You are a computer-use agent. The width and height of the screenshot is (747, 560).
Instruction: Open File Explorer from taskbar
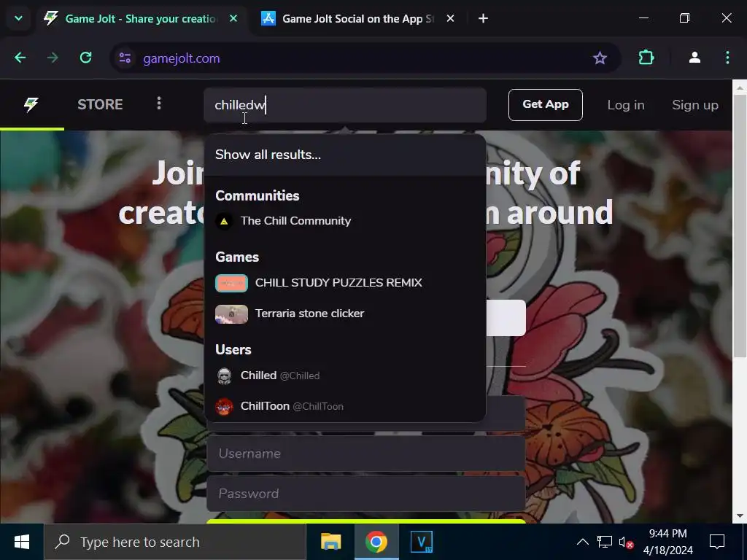pos(331,542)
